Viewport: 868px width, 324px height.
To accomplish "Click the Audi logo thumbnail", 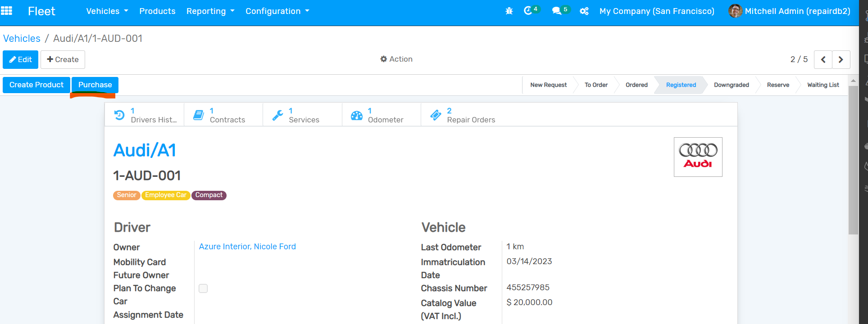I will coord(698,157).
